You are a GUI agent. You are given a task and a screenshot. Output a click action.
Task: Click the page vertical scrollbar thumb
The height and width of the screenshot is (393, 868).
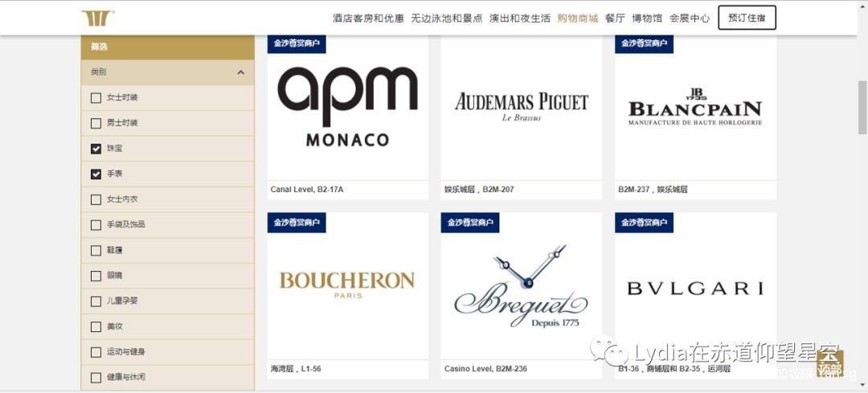coord(862,107)
